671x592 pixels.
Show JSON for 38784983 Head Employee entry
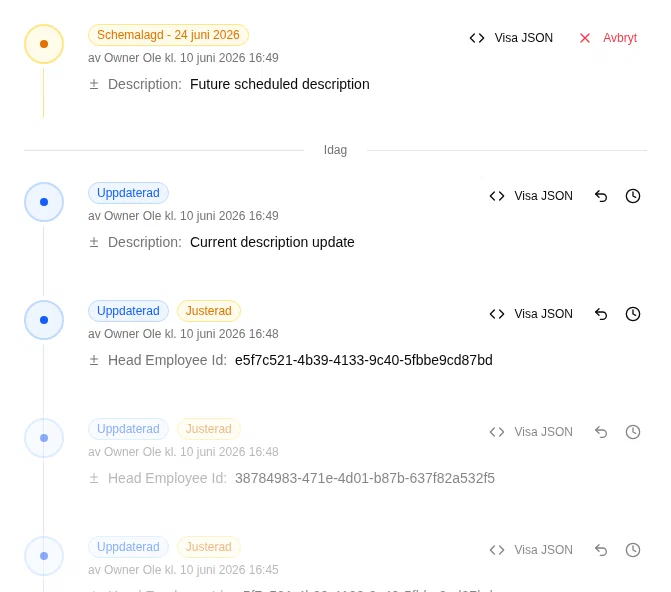[x=531, y=432]
